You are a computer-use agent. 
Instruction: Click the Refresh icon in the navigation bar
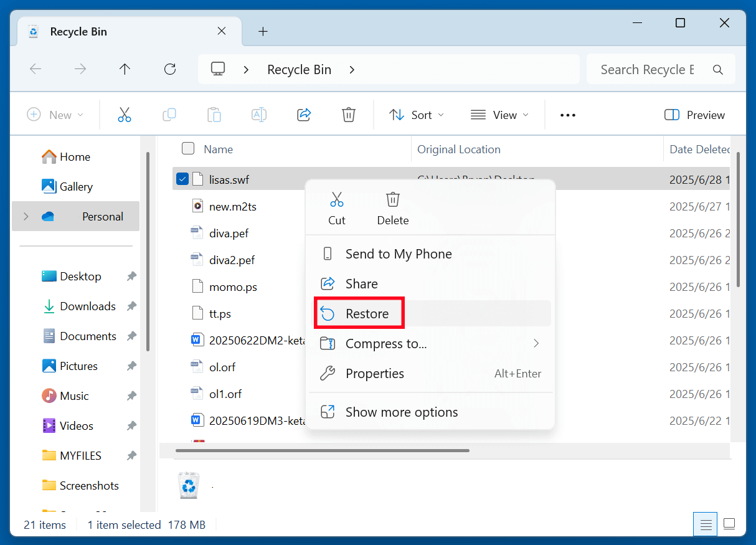pyautogui.click(x=169, y=69)
